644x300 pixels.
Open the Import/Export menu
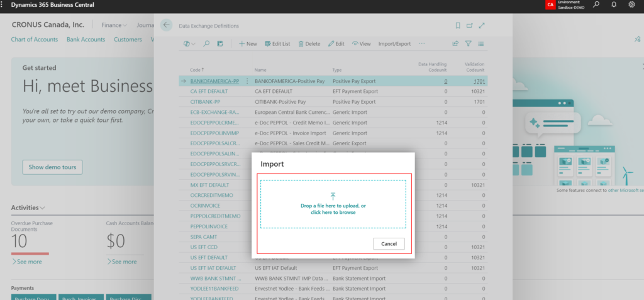394,43
